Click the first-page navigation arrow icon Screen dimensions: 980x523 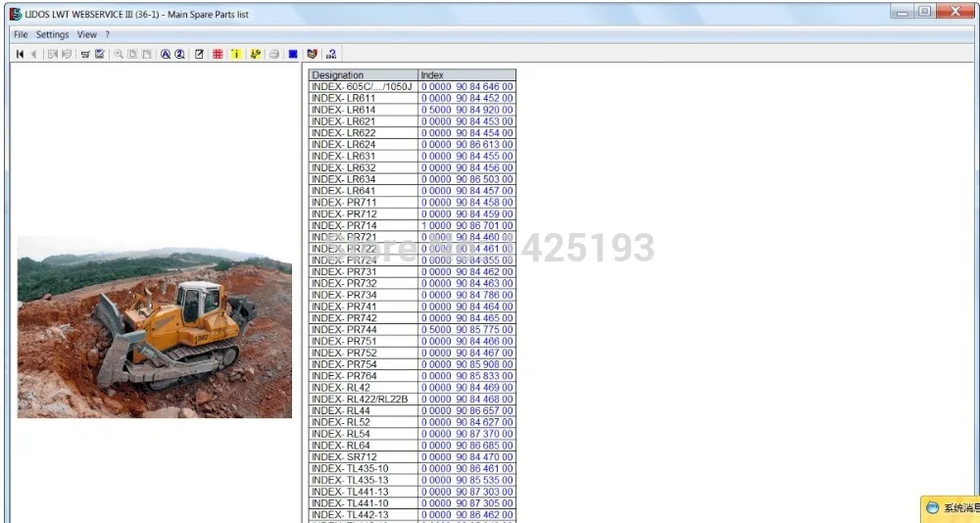coord(20,55)
